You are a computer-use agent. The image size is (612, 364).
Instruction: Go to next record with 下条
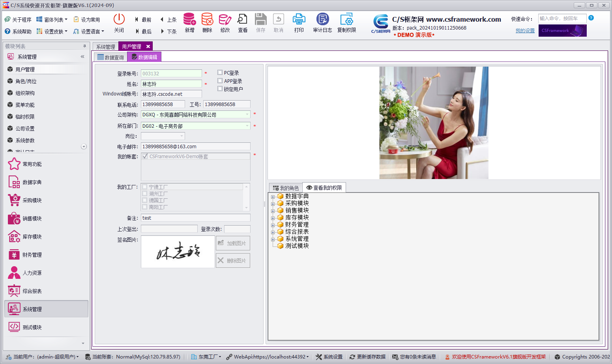168,32
